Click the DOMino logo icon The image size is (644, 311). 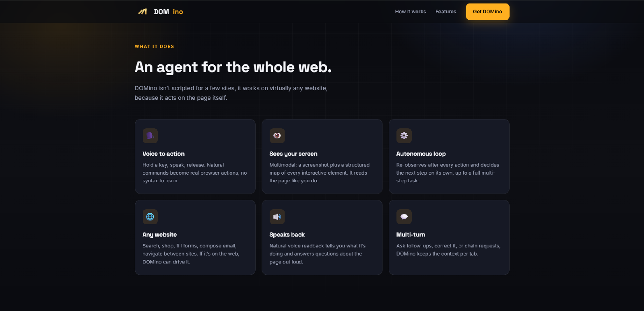pyautogui.click(x=142, y=12)
